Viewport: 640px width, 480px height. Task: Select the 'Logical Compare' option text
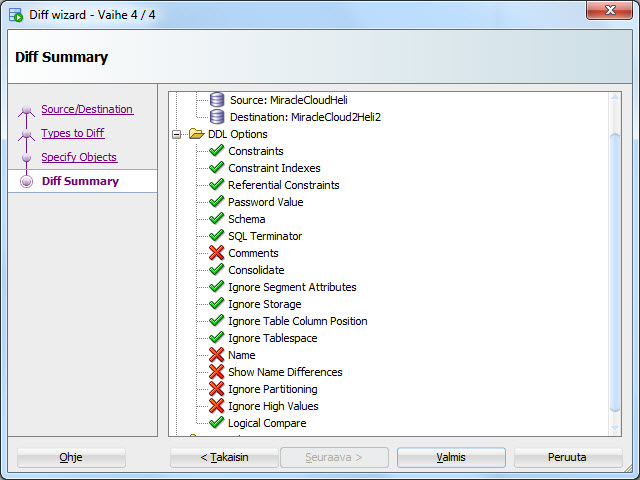coord(267,423)
